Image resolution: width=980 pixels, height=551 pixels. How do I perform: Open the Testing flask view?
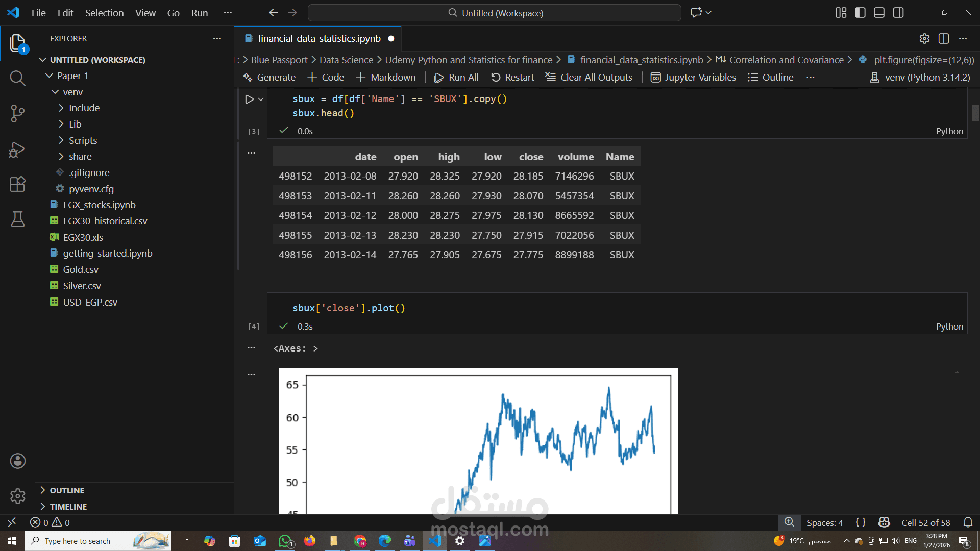(x=17, y=219)
